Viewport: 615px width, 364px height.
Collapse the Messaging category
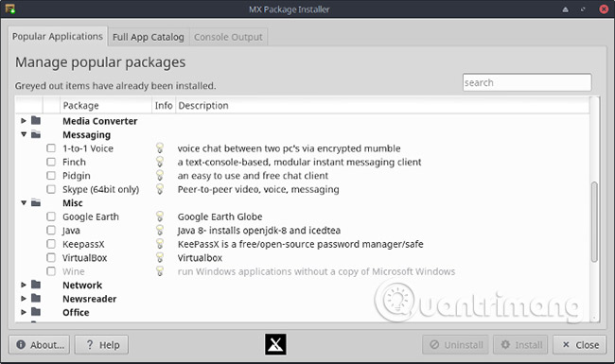[24, 134]
